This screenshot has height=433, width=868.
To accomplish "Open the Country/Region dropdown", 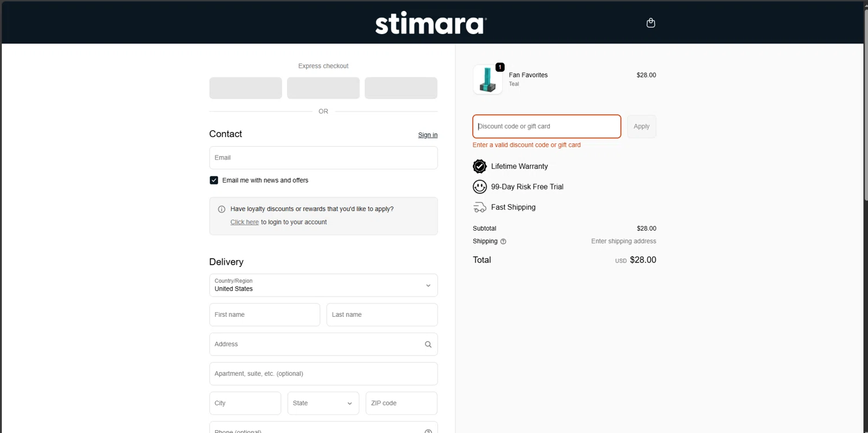I will [323, 285].
